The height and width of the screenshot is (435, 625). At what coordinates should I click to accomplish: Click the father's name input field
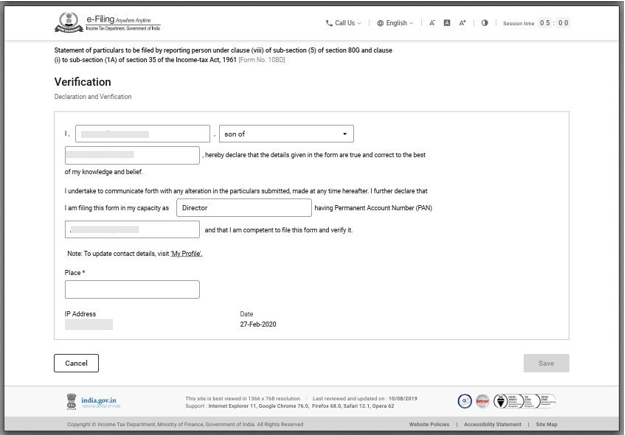(132, 155)
